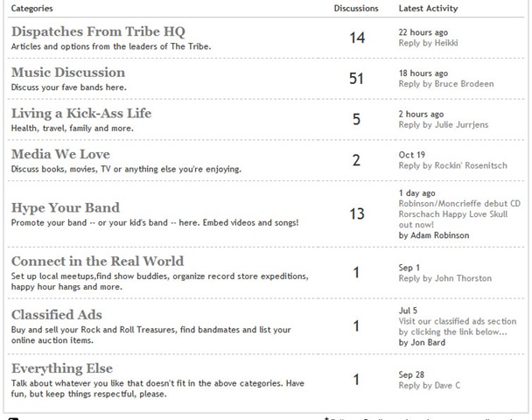Open the Classified Ads category

(x=57, y=315)
